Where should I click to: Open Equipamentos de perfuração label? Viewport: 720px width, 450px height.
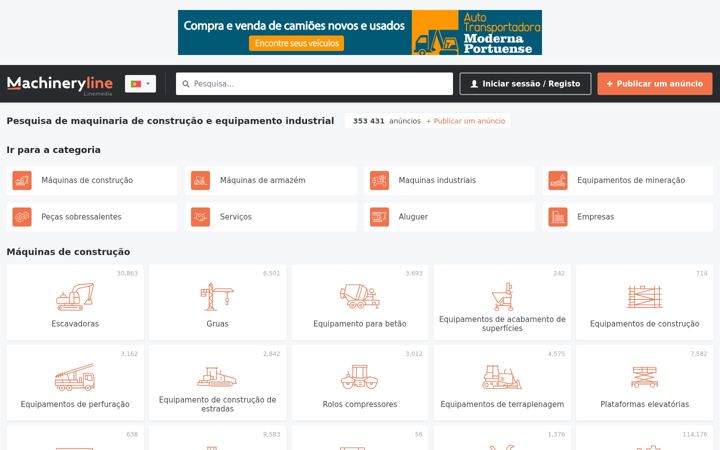pyautogui.click(x=75, y=404)
